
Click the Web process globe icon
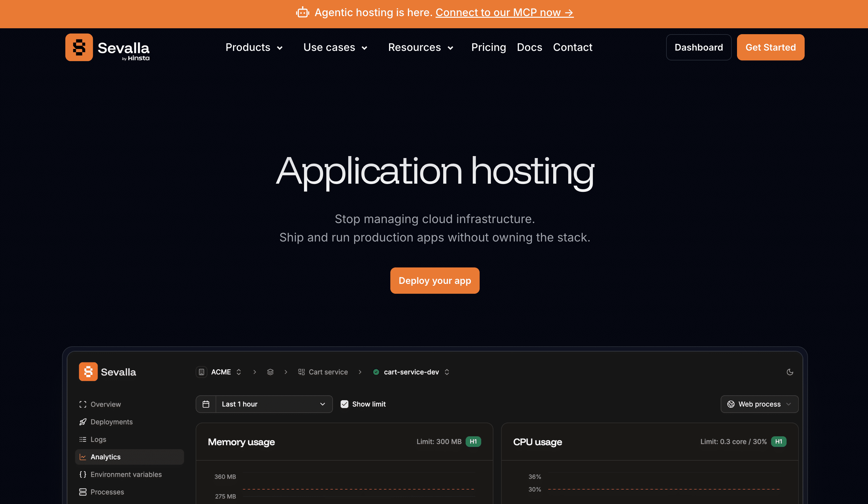[x=731, y=404]
